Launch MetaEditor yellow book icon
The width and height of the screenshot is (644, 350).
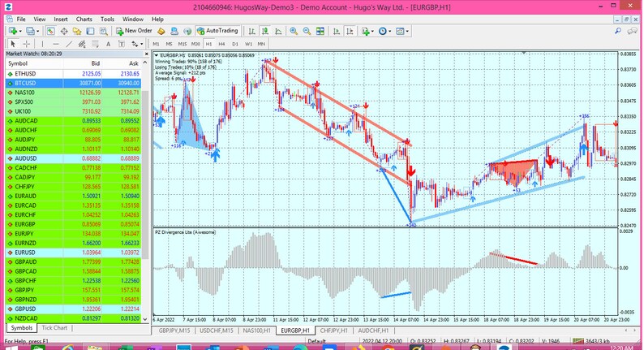pyautogui.click(x=161, y=31)
